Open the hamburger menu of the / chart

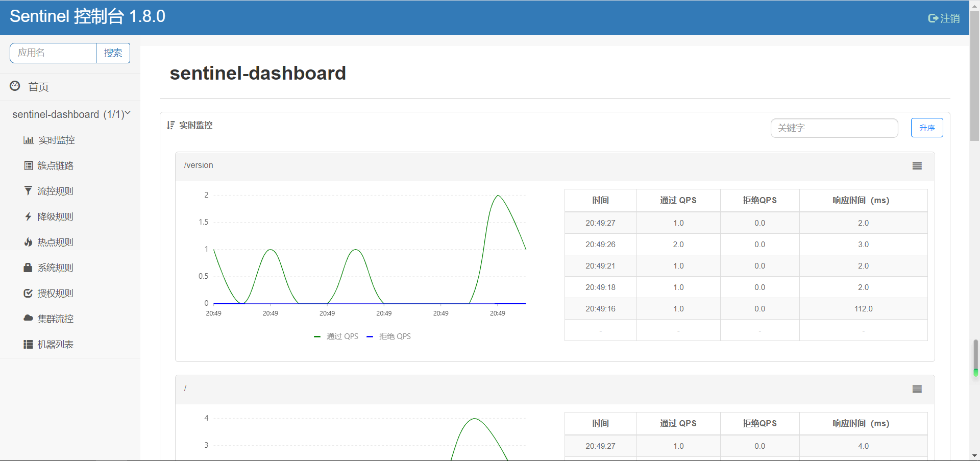click(x=917, y=389)
